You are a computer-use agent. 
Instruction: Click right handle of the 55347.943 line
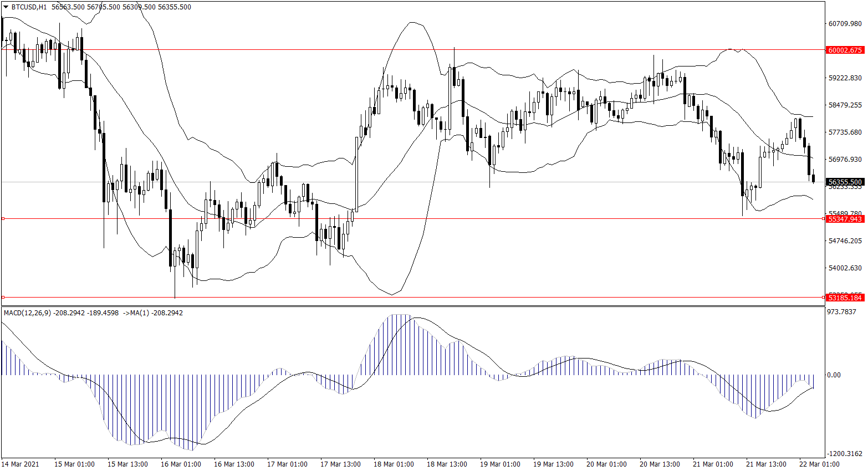pyautogui.click(x=823, y=219)
